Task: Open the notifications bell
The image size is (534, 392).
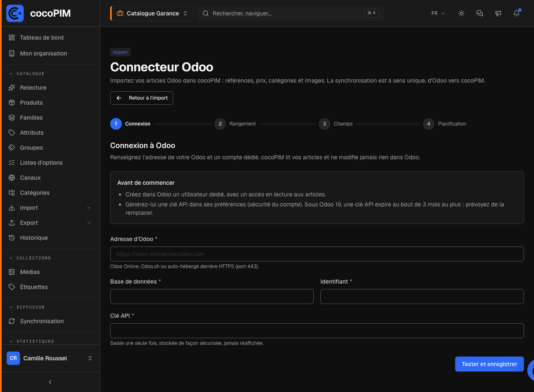Action: click(516, 13)
